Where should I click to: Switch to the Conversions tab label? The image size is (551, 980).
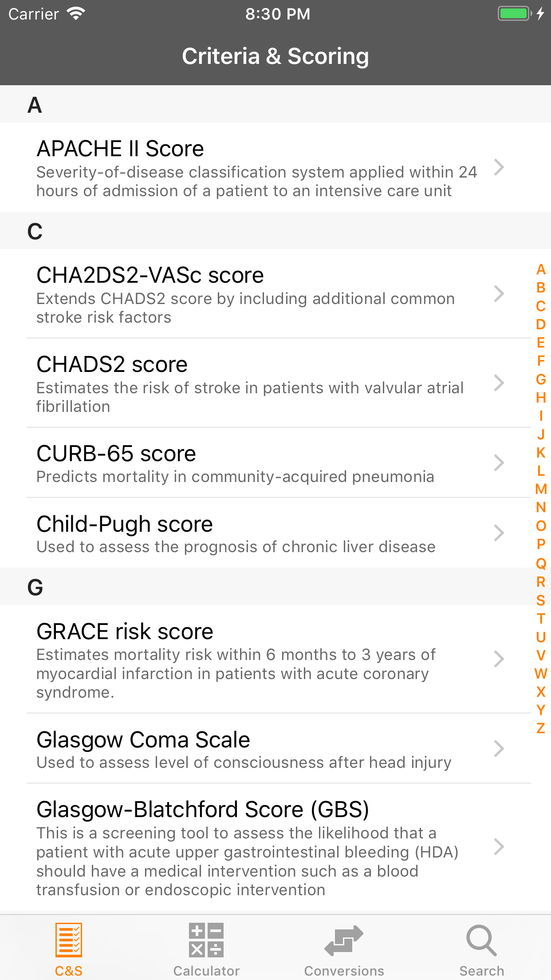click(x=344, y=971)
